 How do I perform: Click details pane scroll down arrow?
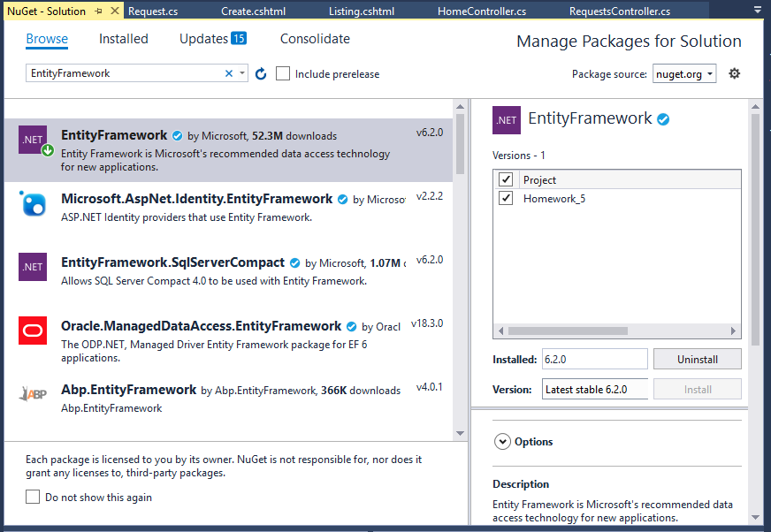[x=755, y=517]
